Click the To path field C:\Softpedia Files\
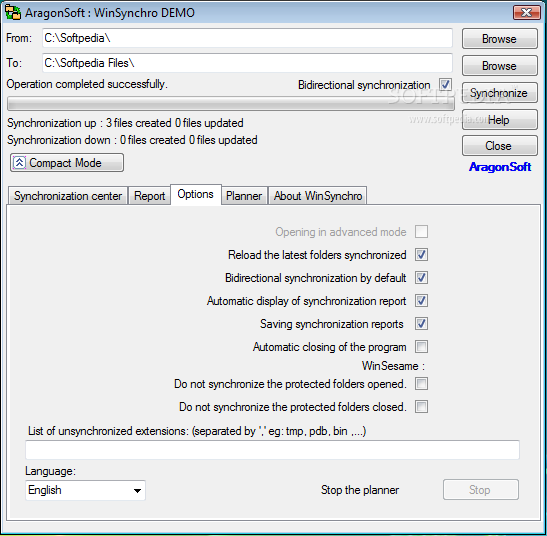Viewport: 547px width, 536px height. click(247, 63)
